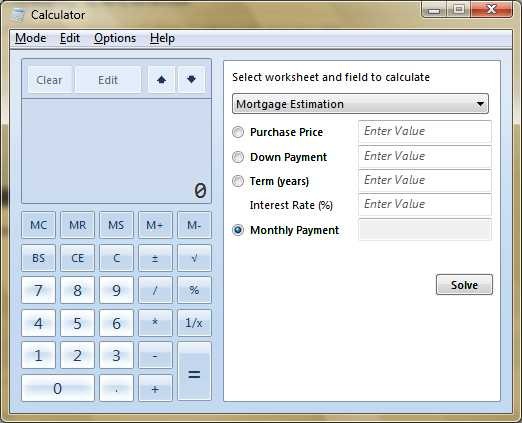Screen dimensions: 522x423
Task: Open the Edit menu in menu bar
Action: point(70,38)
